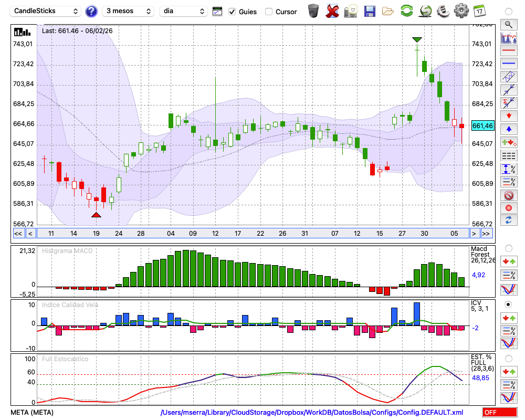
Task: Click the red prohibited sign tool
Action: (509, 195)
